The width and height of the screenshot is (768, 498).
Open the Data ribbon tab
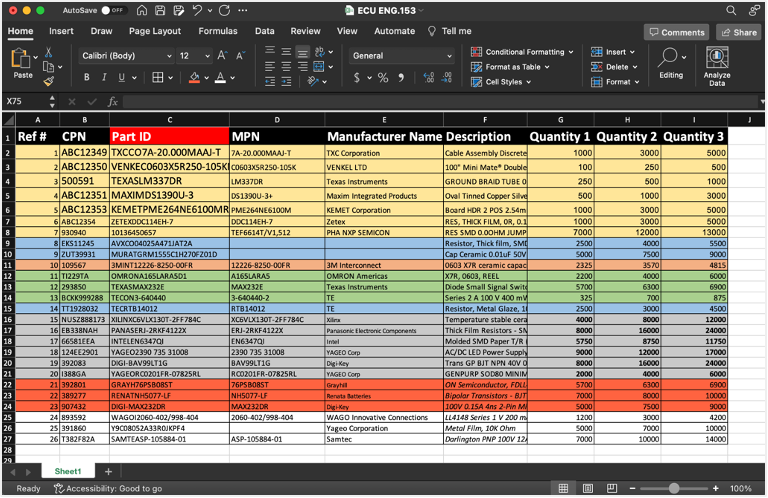264,31
